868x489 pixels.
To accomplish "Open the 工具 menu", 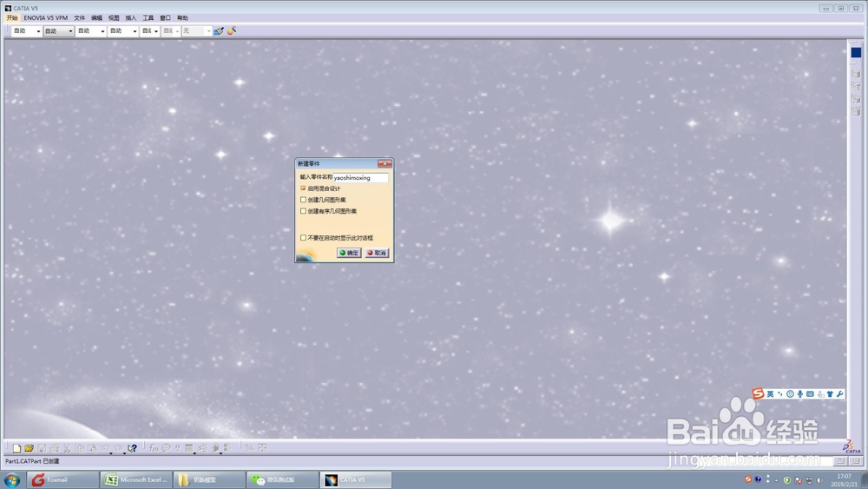I will (148, 17).
